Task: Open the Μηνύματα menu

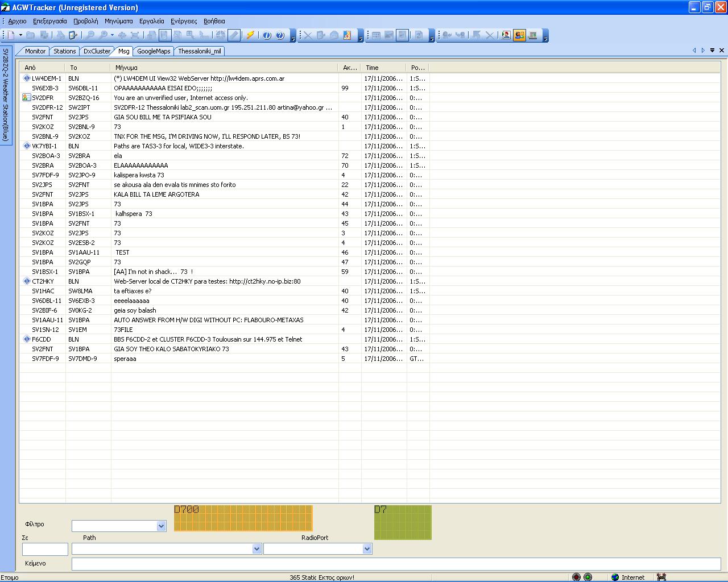Action: [x=118, y=21]
